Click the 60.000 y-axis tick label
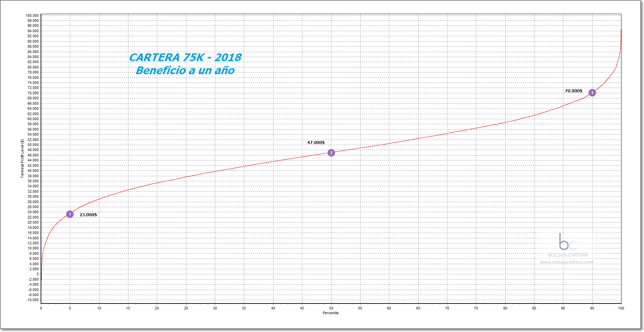This screenshot has width=644, height=332. [x=33, y=119]
